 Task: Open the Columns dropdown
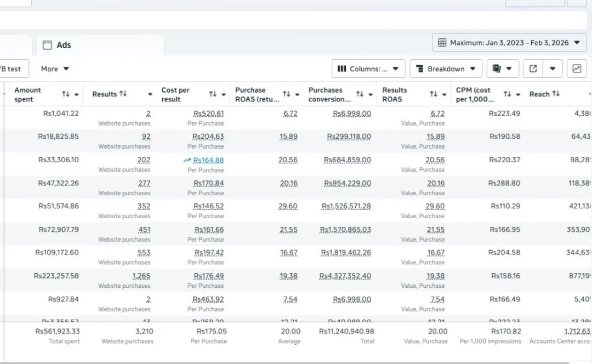click(x=368, y=69)
